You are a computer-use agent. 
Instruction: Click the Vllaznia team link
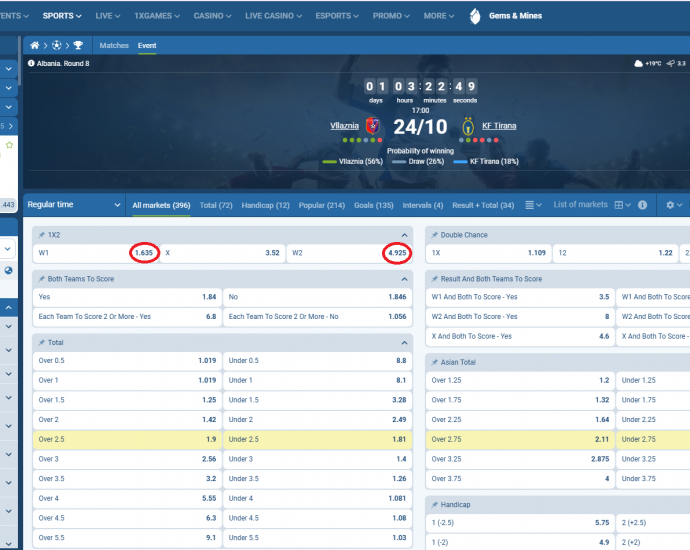coord(345,126)
